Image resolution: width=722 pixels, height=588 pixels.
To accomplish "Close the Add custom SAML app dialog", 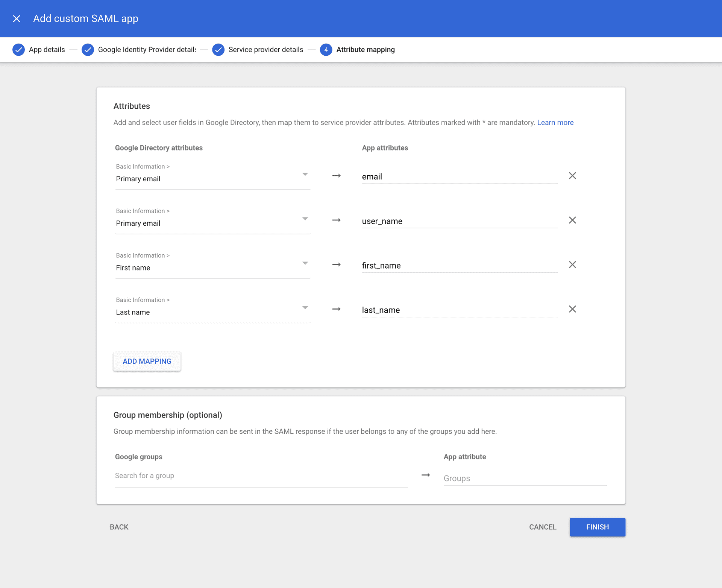I will pyautogui.click(x=17, y=18).
